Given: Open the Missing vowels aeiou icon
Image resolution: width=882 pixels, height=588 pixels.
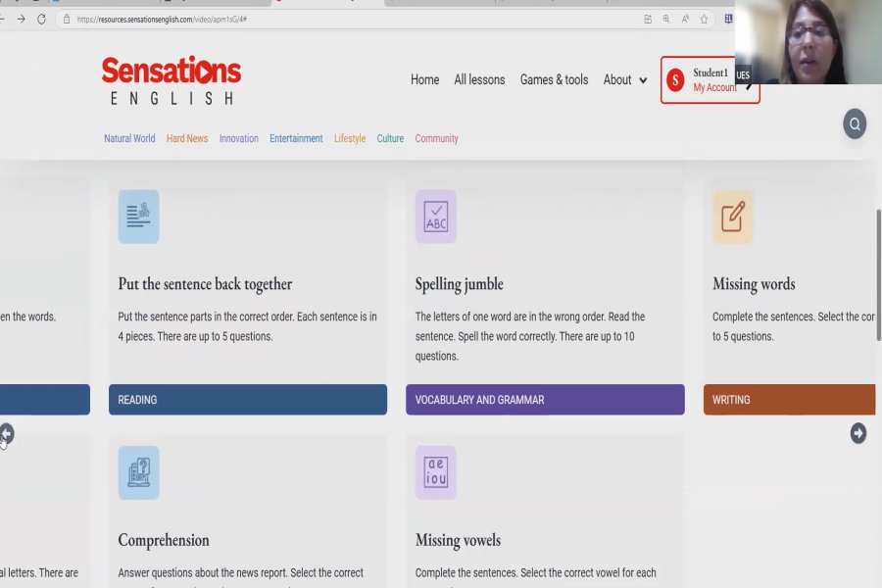Looking at the screenshot, I should click(x=435, y=472).
